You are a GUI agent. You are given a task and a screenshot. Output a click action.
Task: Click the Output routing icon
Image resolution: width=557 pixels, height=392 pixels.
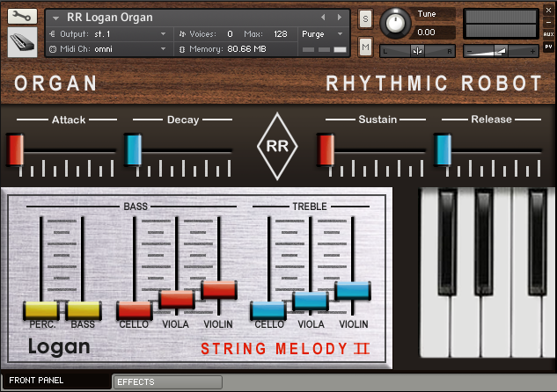53,34
